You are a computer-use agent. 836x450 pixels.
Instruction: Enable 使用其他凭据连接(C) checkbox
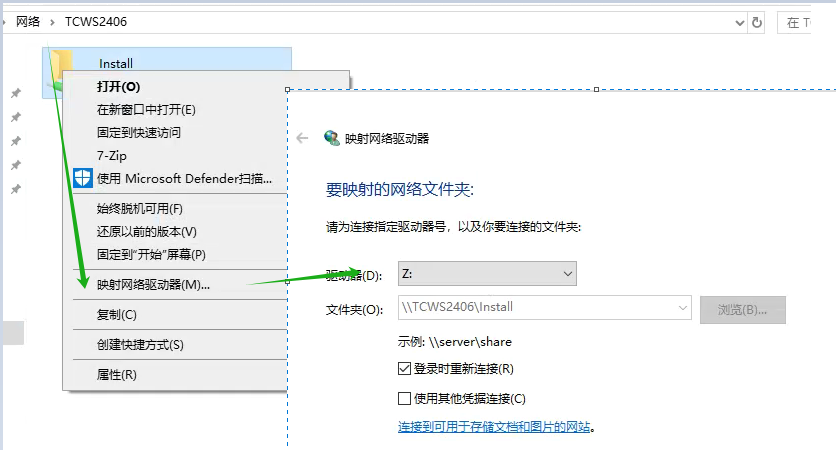point(404,398)
